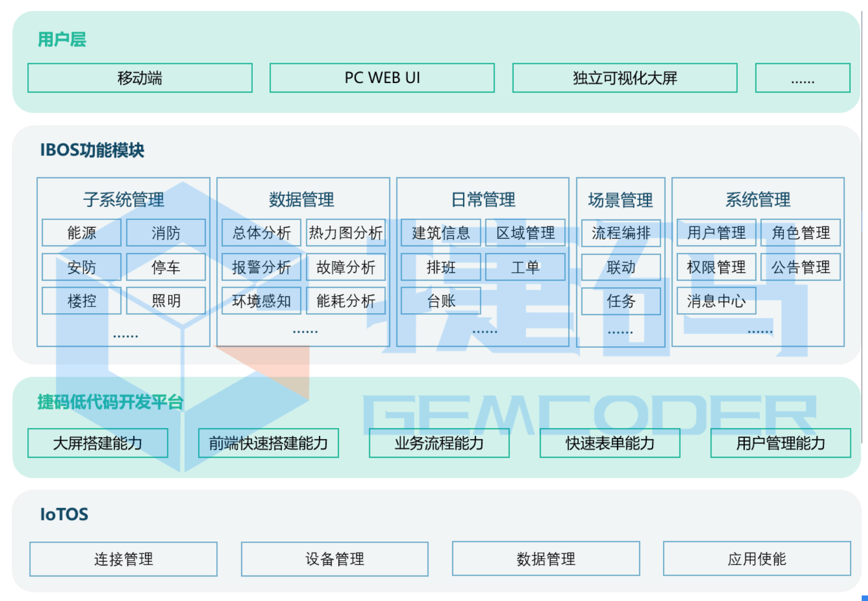The width and height of the screenshot is (868, 601).
Task: Click the 移动端 box in user layer
Action: (140, 78)
